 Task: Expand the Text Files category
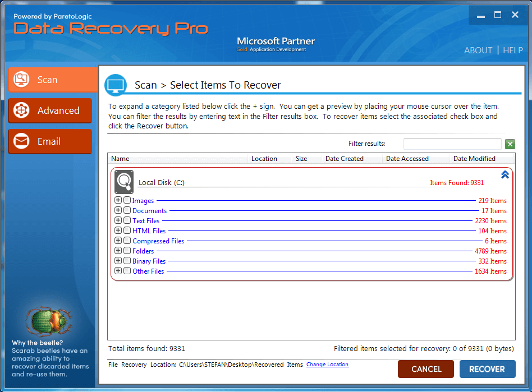click(118, 220)
